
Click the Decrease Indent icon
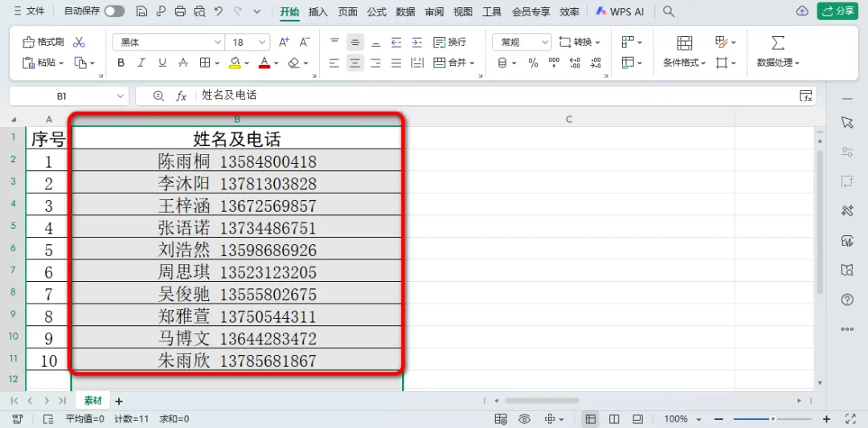[396, 42]
